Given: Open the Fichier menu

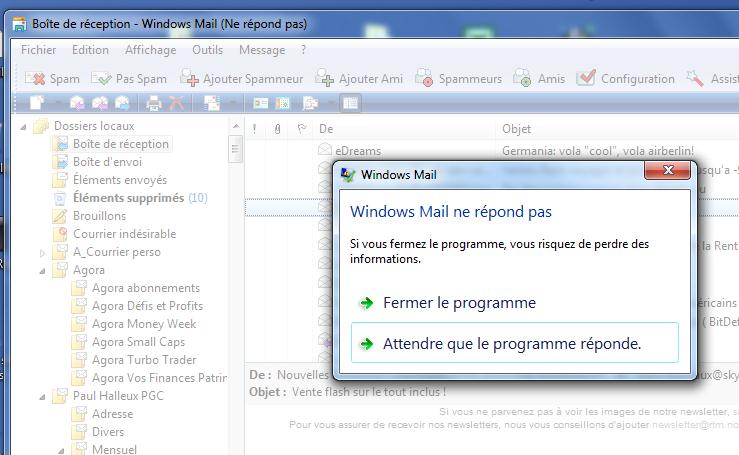Looking at the screenshot, I should tap(38, 50).
